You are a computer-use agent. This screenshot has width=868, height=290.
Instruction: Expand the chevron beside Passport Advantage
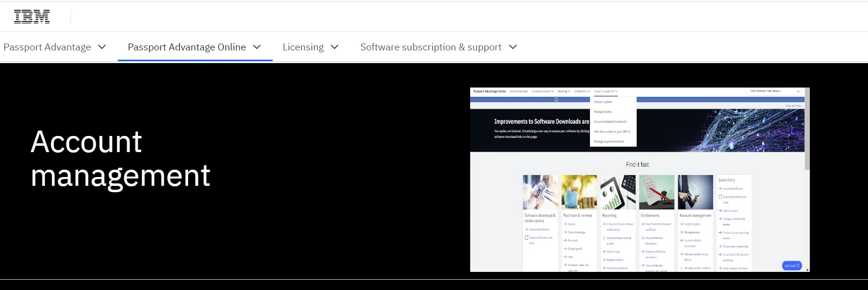[102, 47]
